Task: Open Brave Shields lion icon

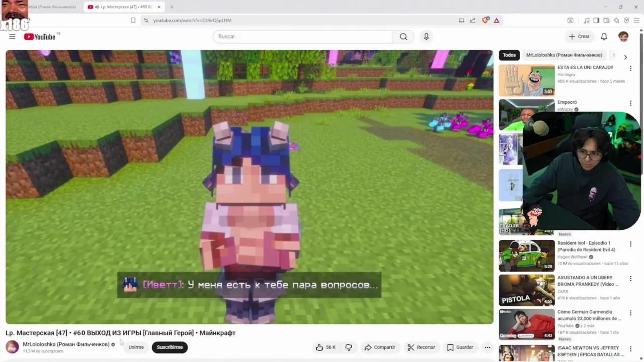Action: pos(486,20)
